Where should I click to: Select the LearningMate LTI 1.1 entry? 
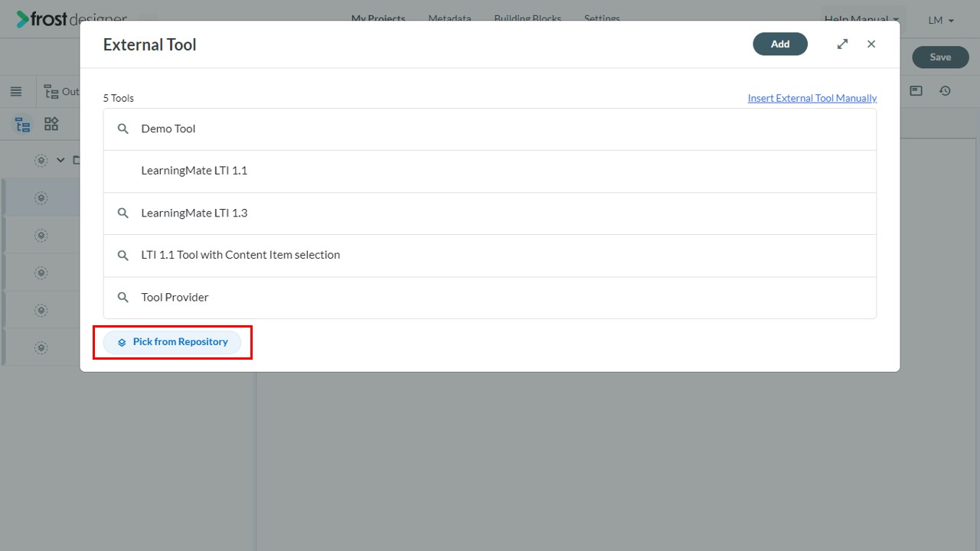pyautogui.click(x=490, y=171)
